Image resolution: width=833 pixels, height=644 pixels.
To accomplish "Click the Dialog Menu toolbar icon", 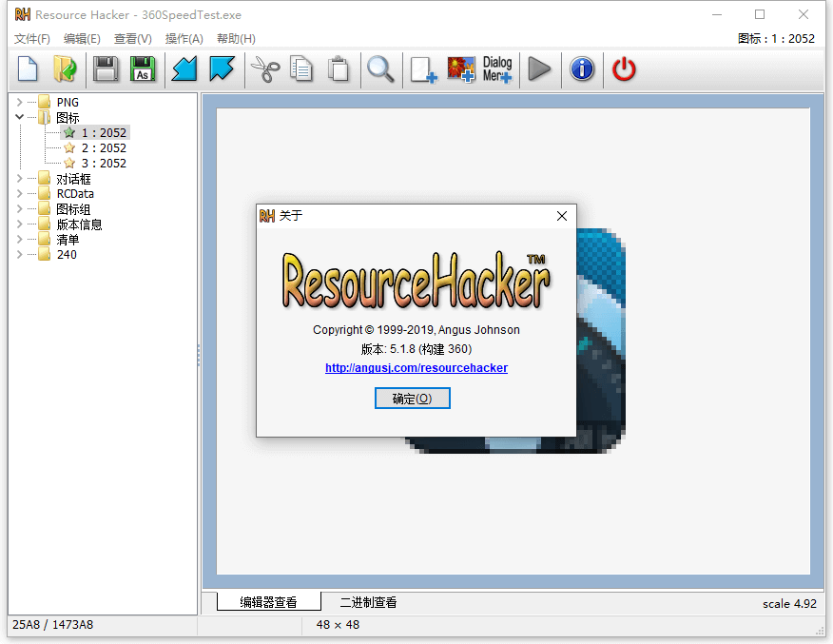I will [x=497, y=69].
